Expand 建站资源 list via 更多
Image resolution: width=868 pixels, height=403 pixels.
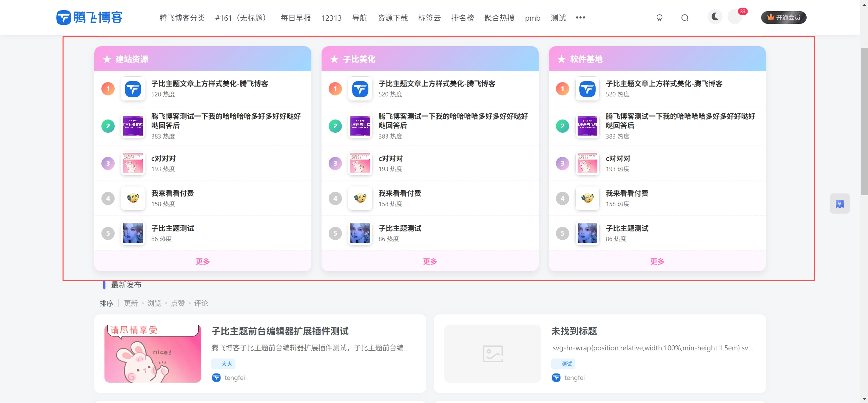point(202,261)
